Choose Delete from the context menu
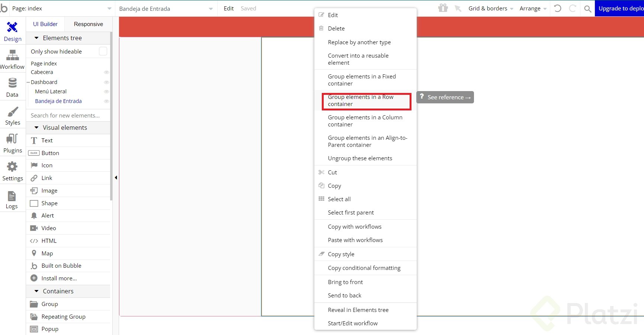 [x=365, y=29]
